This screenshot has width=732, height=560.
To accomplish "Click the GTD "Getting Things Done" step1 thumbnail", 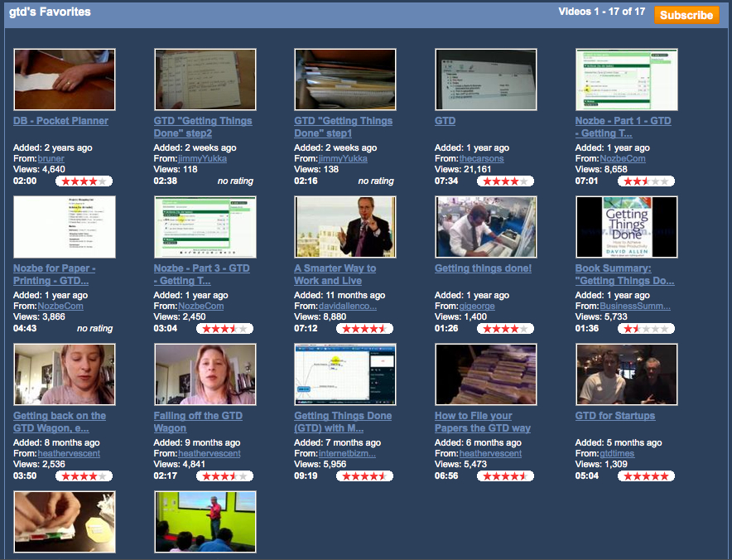I will click(x=345, y=80).
